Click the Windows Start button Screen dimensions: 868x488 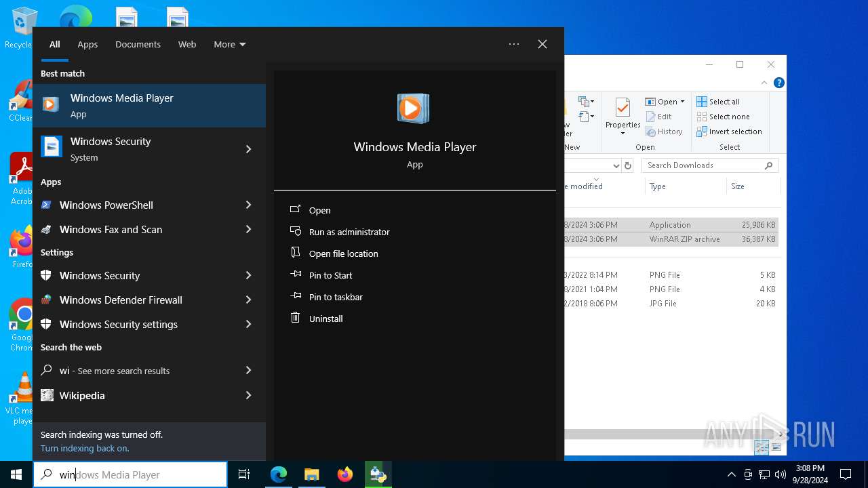coord(16,474)
